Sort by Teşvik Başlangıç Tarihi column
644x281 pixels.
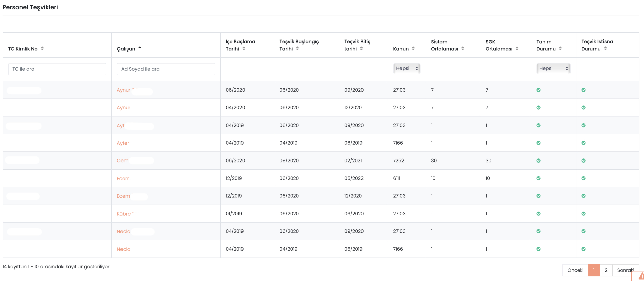[297, 48]
